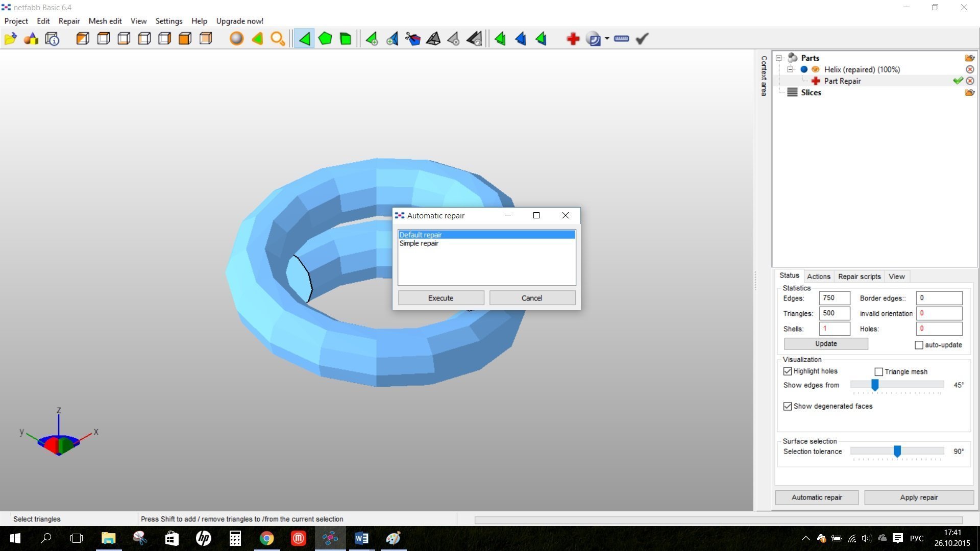Click the Update statistics button
The width and height of the screenshot is (980, 551).
[x=826, y=344]
